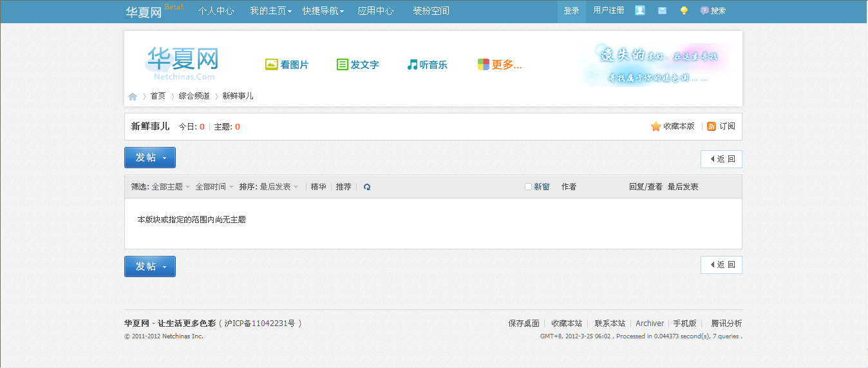This screenshot has width=868, height=368.
Task: Click the 本版块或指定的范围内尚无主题 message
Action: pos(192,220)
